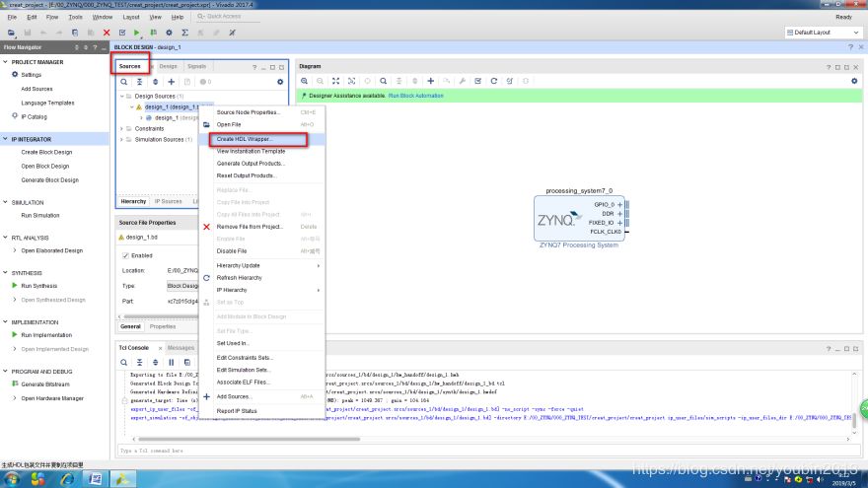This screenshot has width=868, height=488.
Task: Switch to the IP Sources tab
Action: [169, 201]
